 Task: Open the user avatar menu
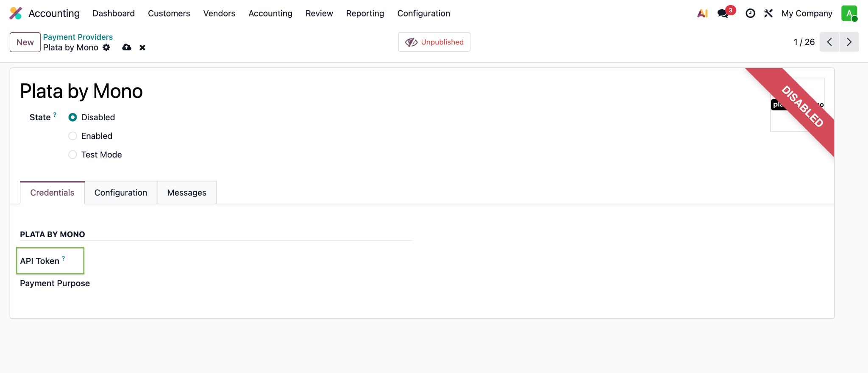pos(849,14)
